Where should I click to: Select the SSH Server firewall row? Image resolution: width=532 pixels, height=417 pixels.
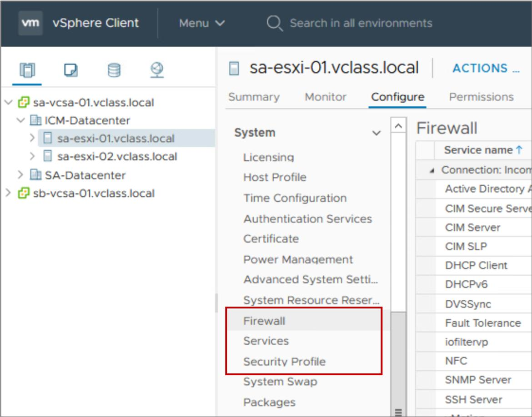[474, 399]
